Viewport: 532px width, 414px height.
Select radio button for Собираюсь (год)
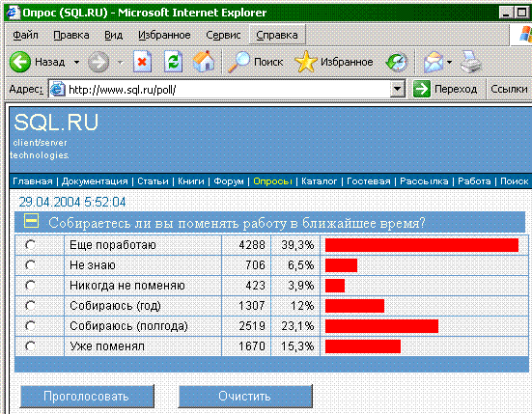[31, 306]
